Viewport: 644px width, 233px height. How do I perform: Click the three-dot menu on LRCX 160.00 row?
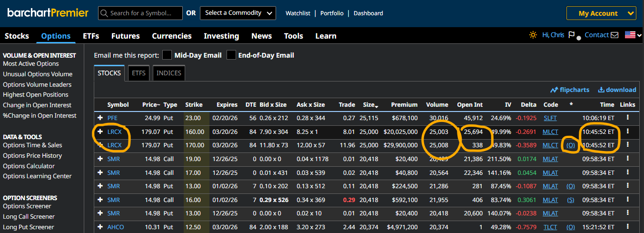(628, 132)
